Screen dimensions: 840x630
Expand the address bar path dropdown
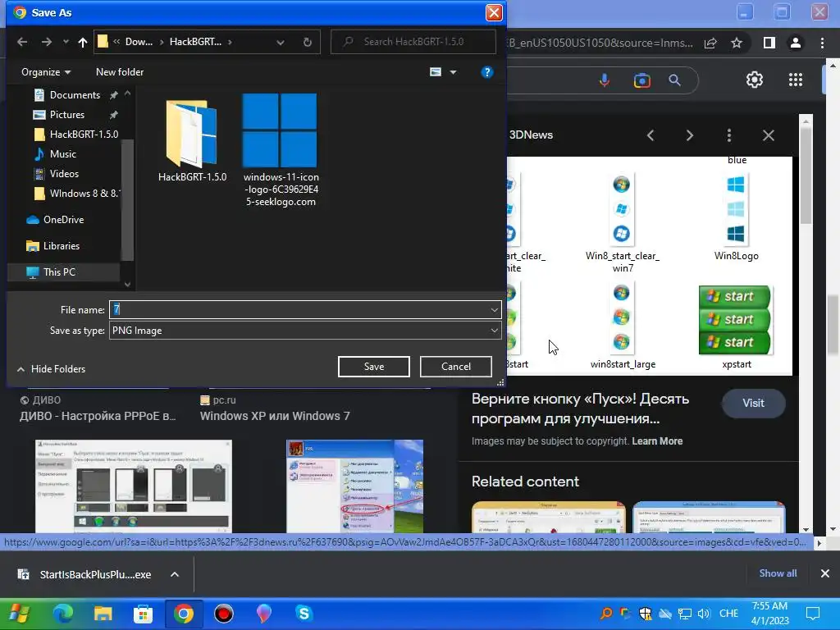click(281, 42)
